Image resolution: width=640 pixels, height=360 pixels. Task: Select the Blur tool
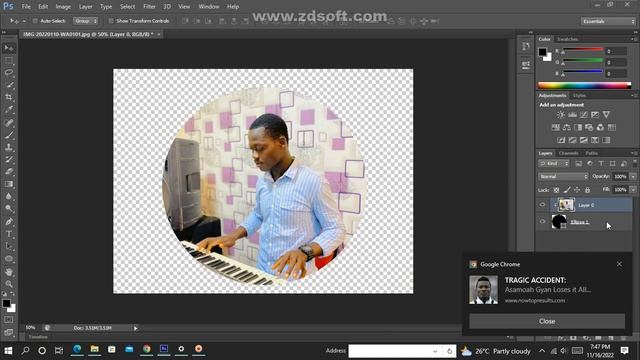click(x=9, y=196)
